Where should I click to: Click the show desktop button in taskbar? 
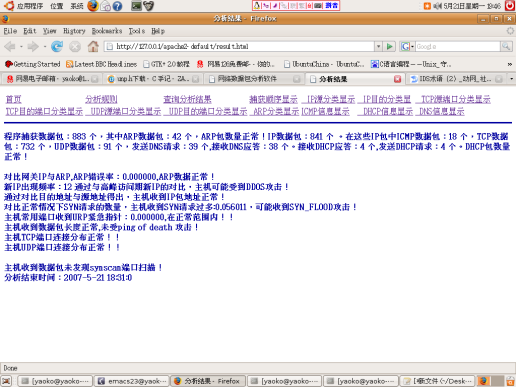click(x=6, y=381)
